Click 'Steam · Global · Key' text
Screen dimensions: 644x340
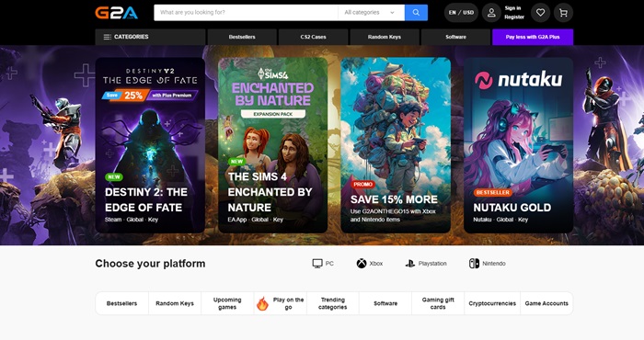click(x=132, y=220)
